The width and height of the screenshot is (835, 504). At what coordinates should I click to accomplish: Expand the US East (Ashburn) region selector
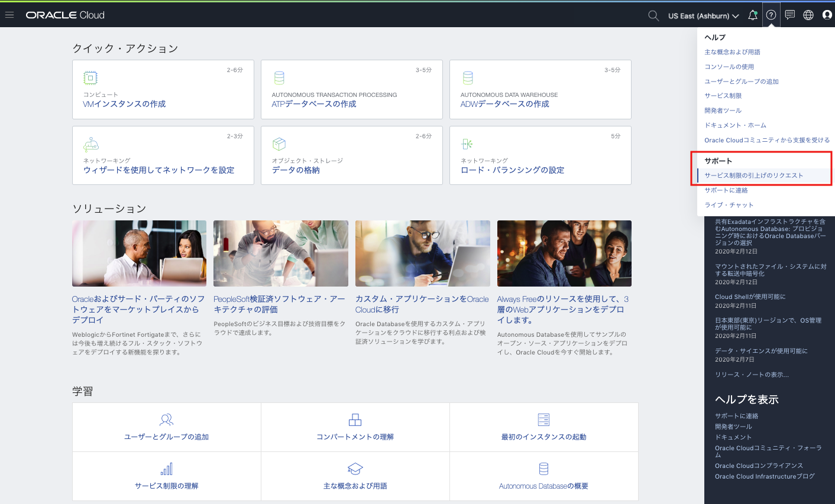point(704,16)
